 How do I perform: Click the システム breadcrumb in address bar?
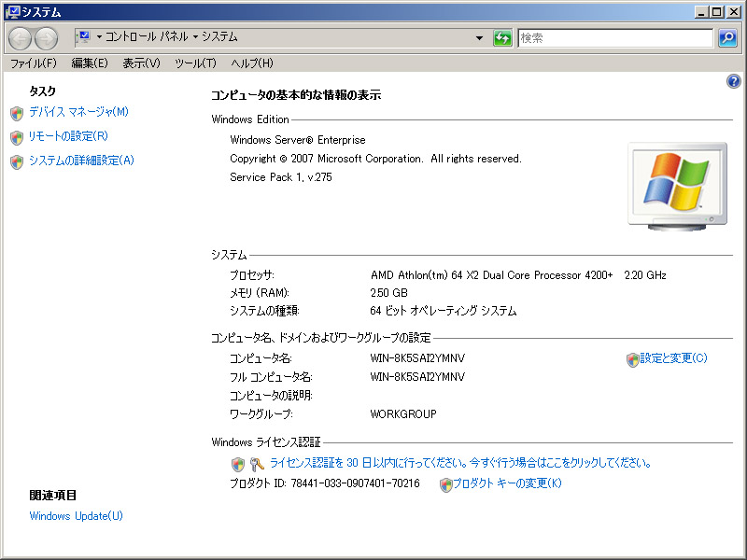[x=219, y=36]
